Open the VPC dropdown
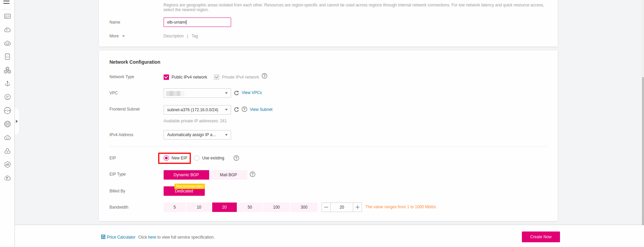 [x=197, y=93]
